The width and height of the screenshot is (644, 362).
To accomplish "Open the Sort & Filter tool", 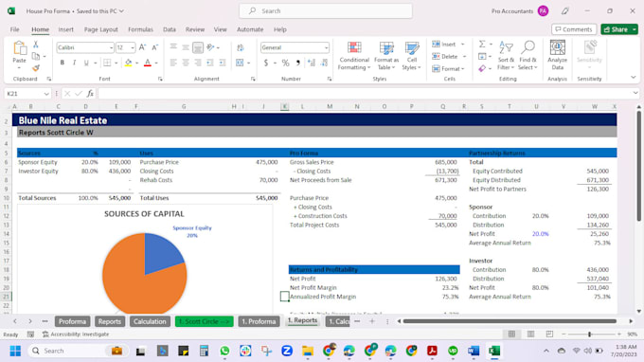I will click(506, 56).
